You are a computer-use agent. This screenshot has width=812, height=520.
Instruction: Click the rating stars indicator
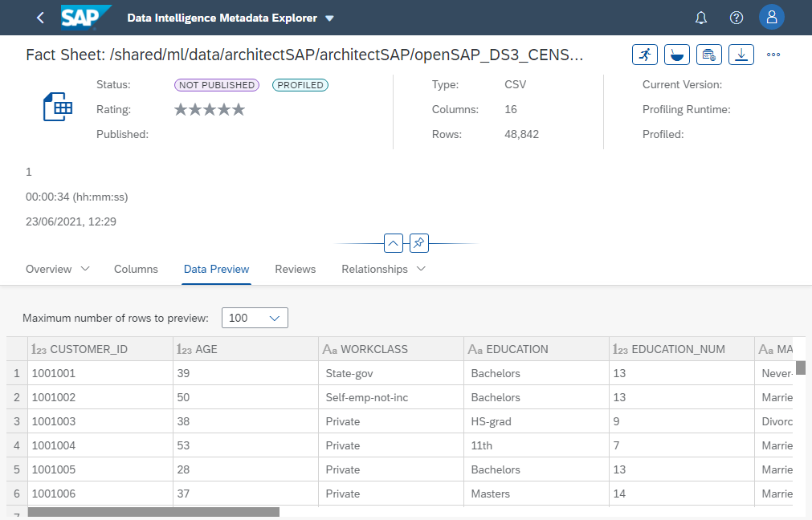point(210,109)
